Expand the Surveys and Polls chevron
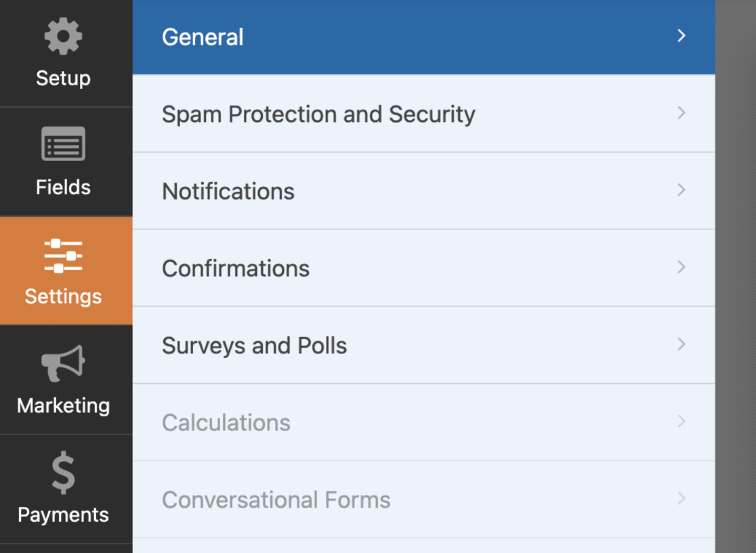The width and height of the screenshot is (756, 553). tap(681, 345)
